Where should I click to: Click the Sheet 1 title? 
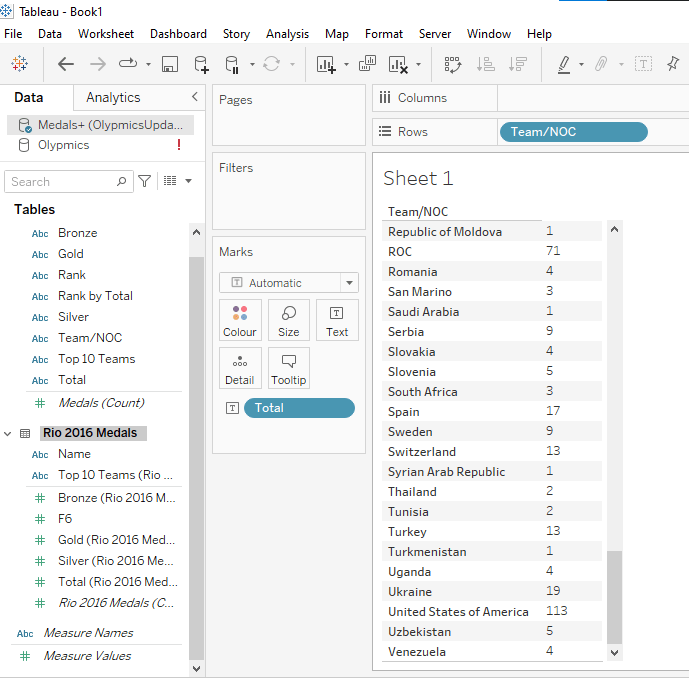click(x=418, y=178)
